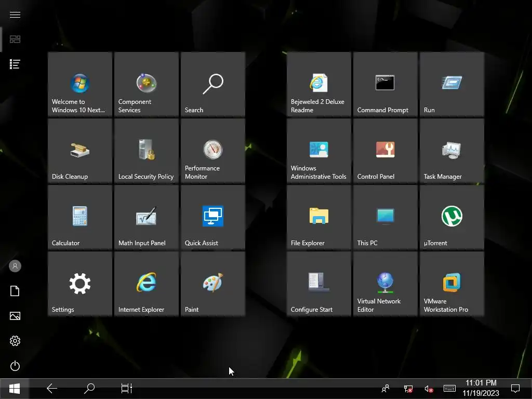
Task: Open Action Center notifications icon
Action: pyautogui.click(x=515, y=389)
